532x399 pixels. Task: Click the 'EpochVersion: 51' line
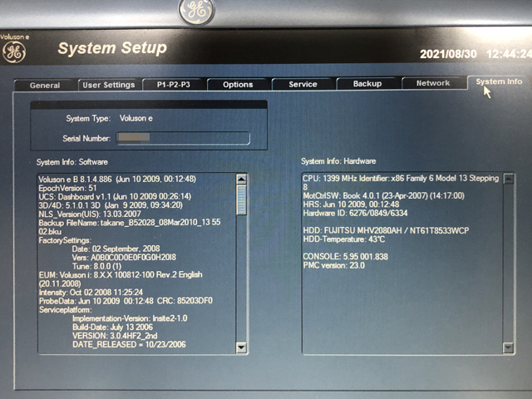(67, 188)
